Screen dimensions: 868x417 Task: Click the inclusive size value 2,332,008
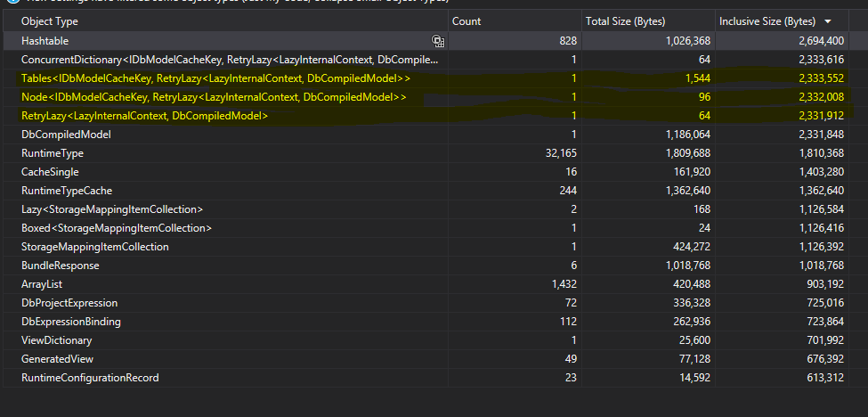point(822,97)
